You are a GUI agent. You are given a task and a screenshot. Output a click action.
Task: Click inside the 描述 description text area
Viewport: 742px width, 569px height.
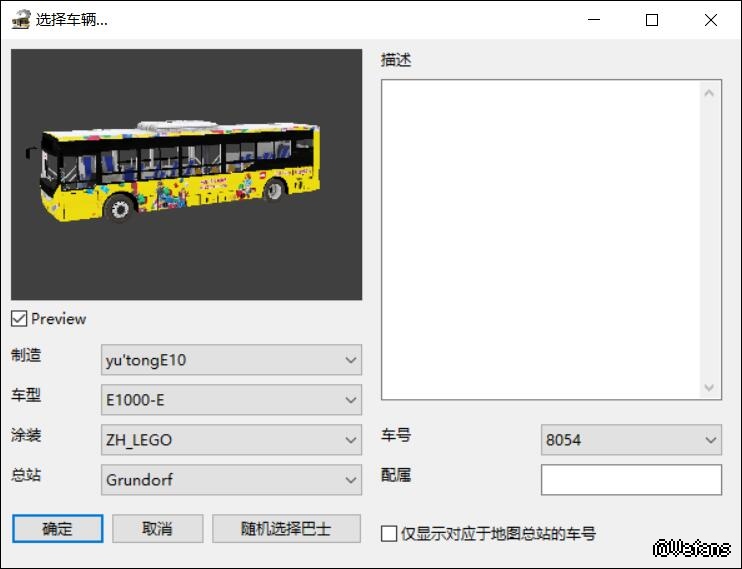click(x=540, y=240)
